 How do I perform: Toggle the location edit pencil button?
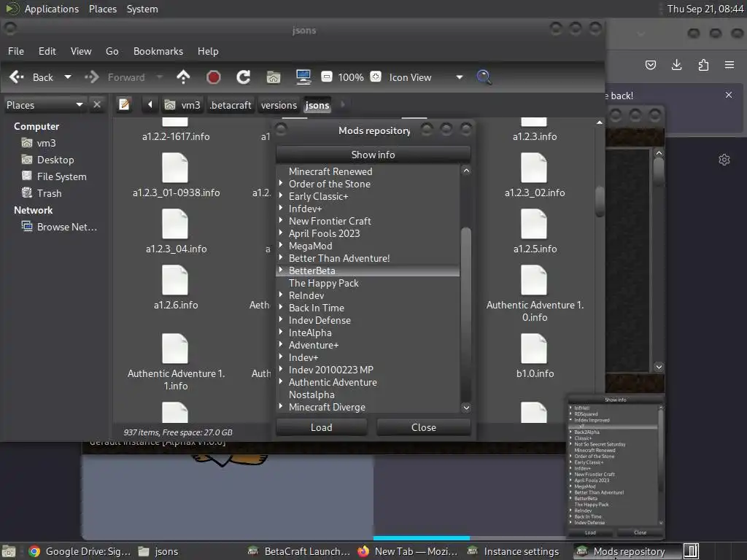tap(124, 104)
